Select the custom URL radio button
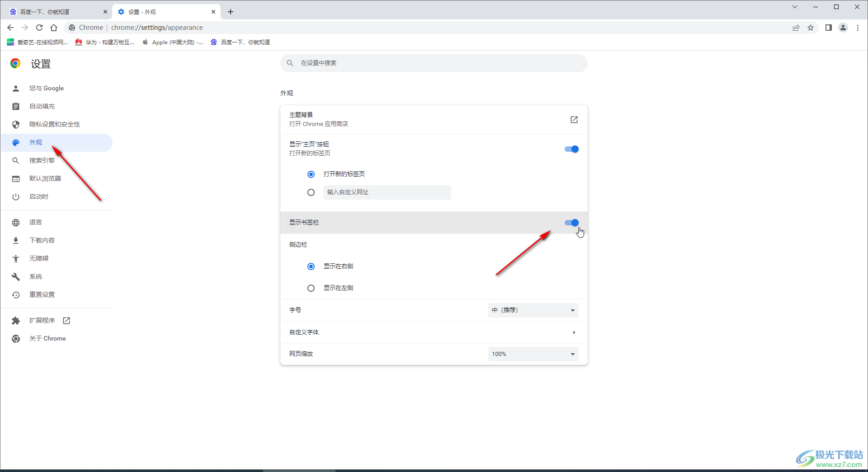Viewport: 868px width, 472px height. [311, 192]
